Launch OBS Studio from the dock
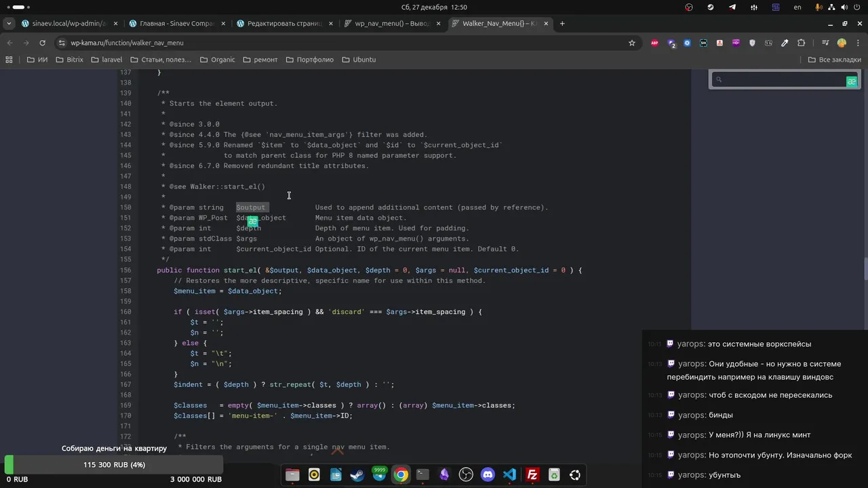The width and height of the screenshot is (868, 488). point(466,475)
